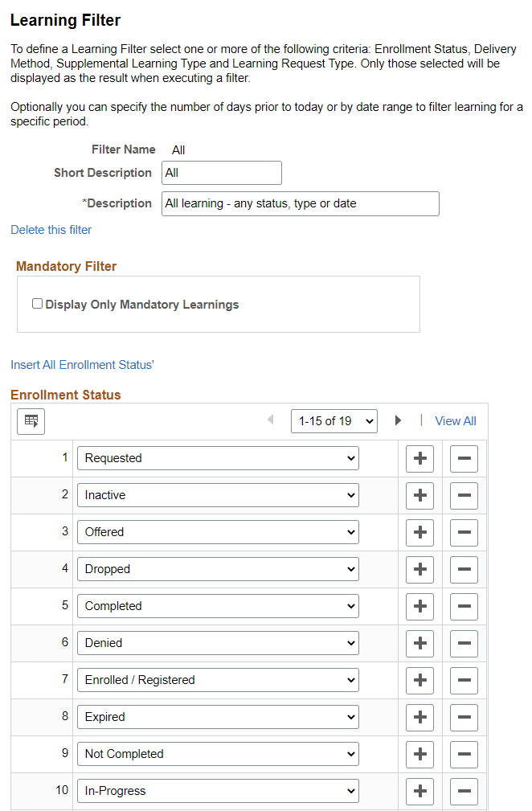Remove the Expired row
Viewport: 532px width, 811px height.
pos(464,717)
